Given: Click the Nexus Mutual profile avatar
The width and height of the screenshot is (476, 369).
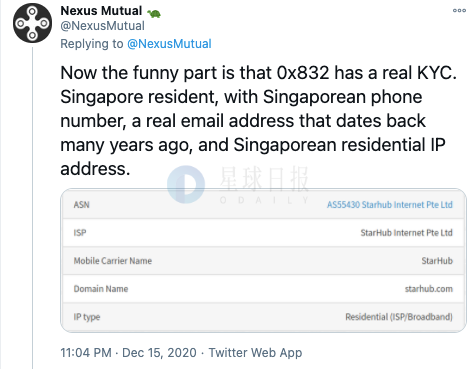Looking at the screenshot, I should pos(32,23).
